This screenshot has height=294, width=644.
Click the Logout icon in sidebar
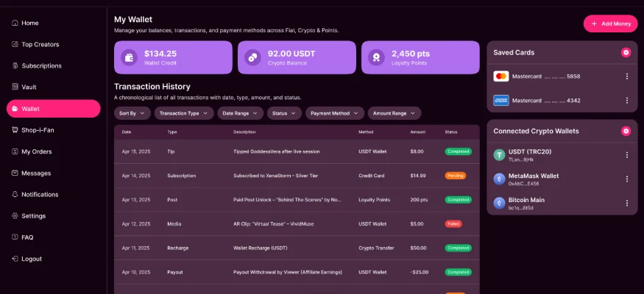(x=15, y=259)
